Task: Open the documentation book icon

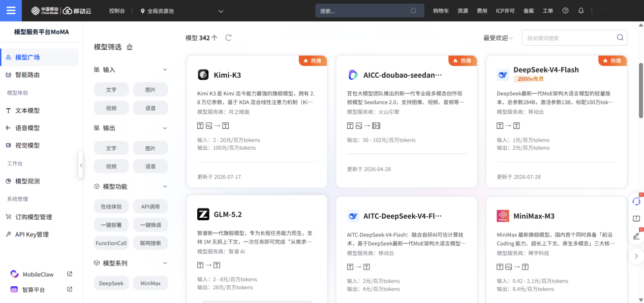Action: [636, 219]
